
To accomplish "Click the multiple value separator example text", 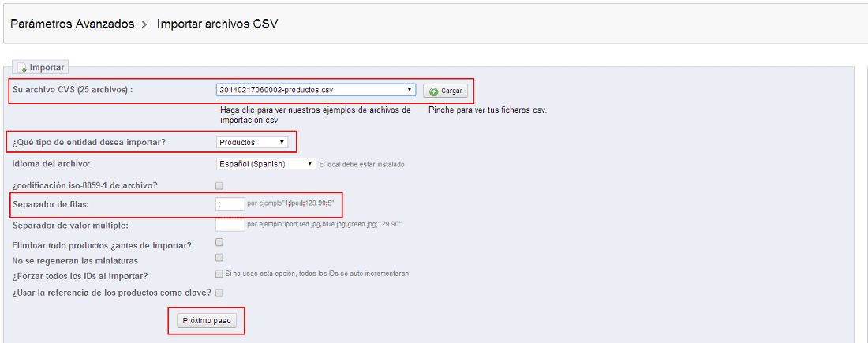I will coord(324,224).
